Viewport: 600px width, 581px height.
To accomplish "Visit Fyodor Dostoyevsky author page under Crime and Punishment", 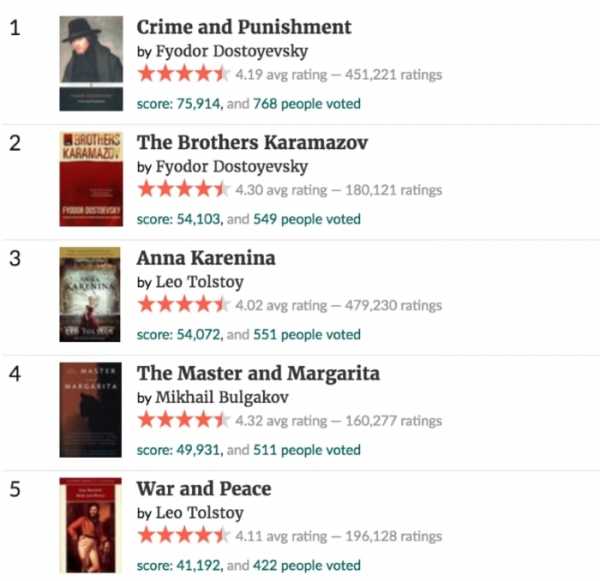I will point(232,51).
